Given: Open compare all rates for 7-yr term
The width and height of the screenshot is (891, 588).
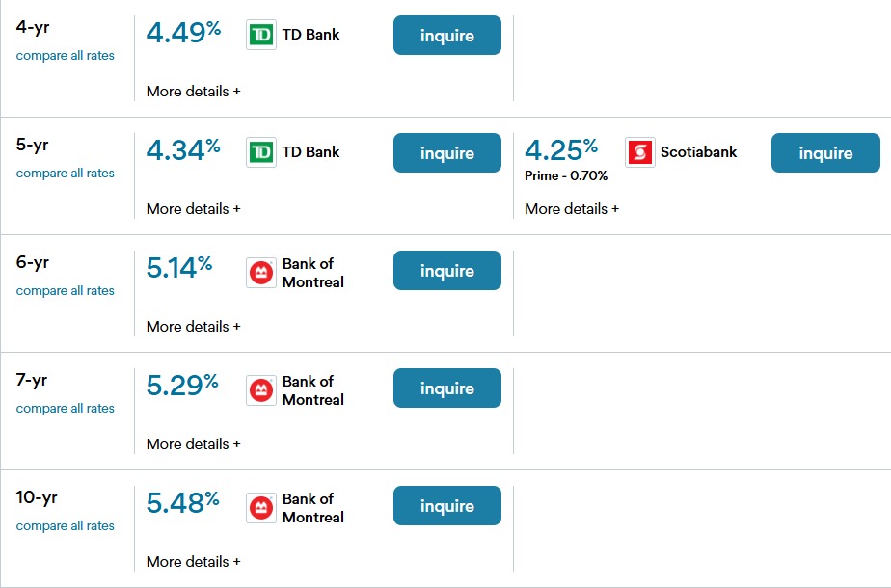Looking at the screenshot, I should click(66, 409).
